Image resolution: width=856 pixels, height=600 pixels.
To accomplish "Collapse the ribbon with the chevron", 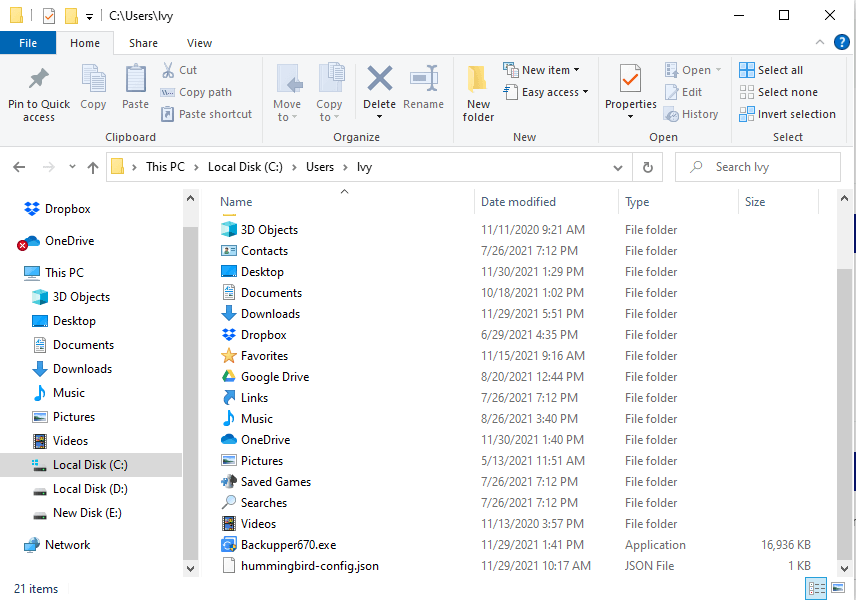I will tap(819, 42).
